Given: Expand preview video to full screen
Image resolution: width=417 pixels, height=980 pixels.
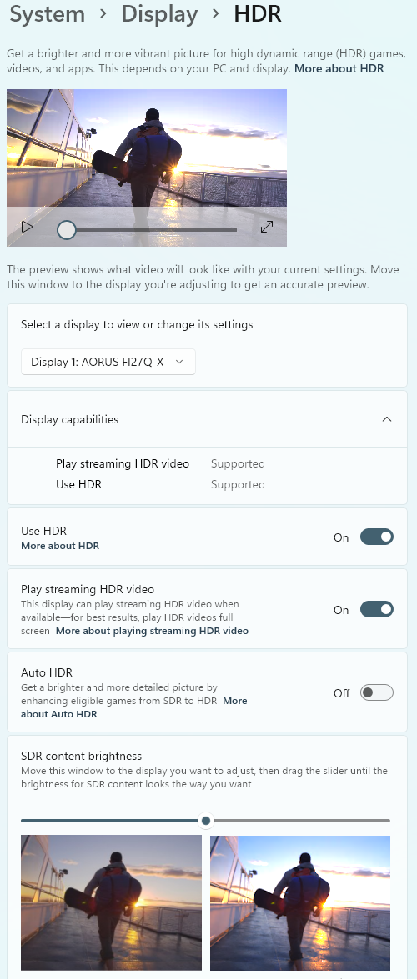Looking at the screenshot, I should [x=267, y=227].
